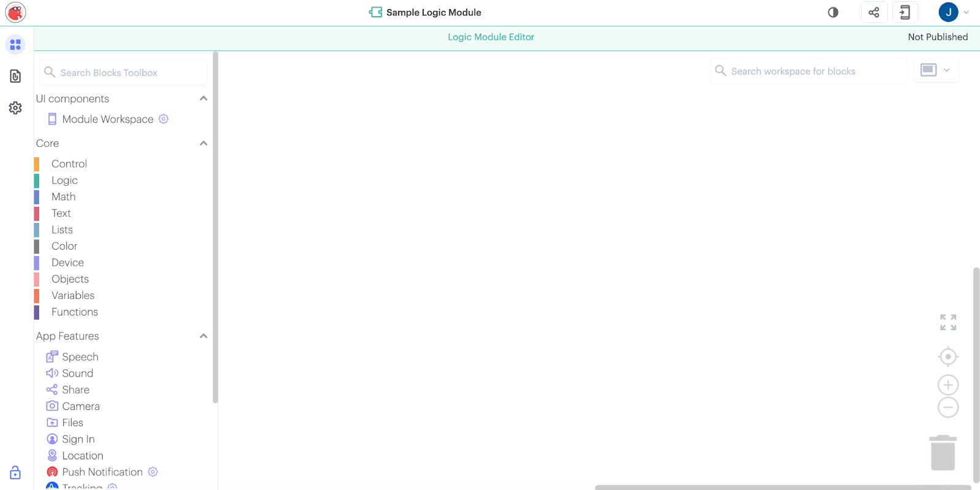
Task: Open the Text blocks category
Action: point(61,213)
